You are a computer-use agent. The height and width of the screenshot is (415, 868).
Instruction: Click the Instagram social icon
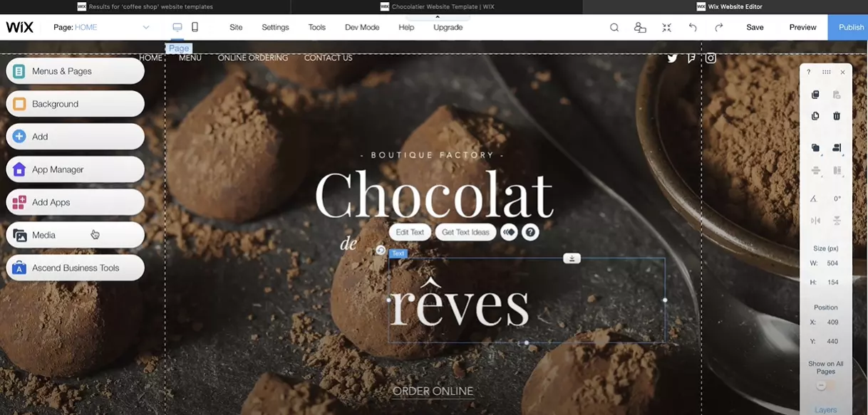(x=711, y=58)
